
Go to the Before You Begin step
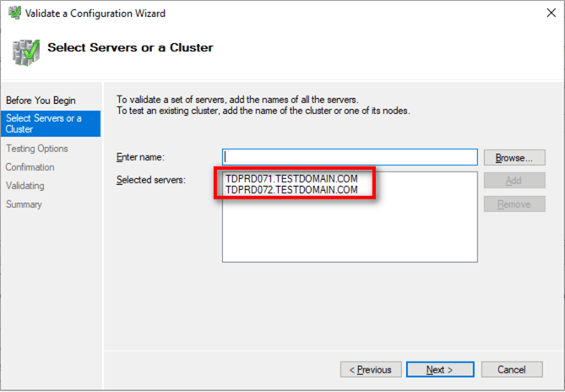tap(41, 101)
